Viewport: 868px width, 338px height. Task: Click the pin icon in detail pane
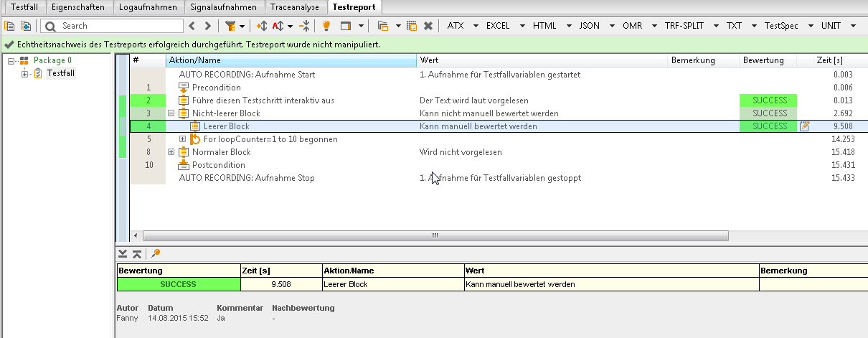point(156,253)
